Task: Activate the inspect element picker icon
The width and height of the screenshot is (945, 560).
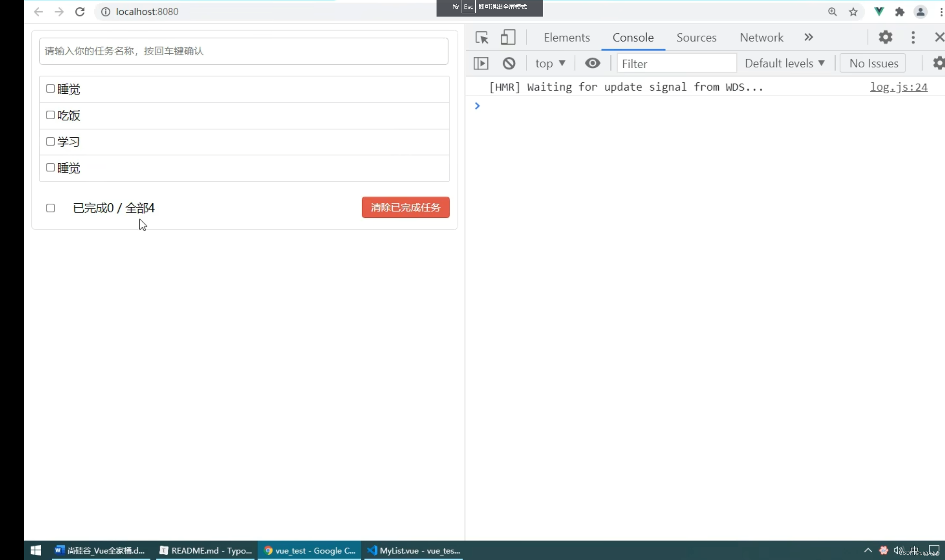Action: click(482, 38)
